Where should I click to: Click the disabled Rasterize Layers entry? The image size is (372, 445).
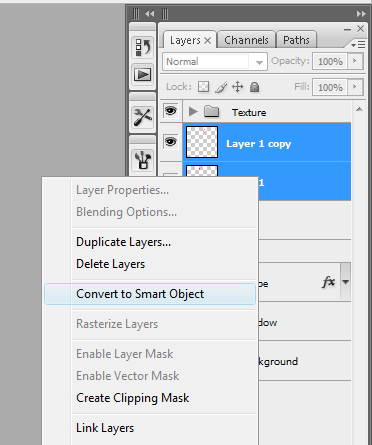[x=150, y=324]
